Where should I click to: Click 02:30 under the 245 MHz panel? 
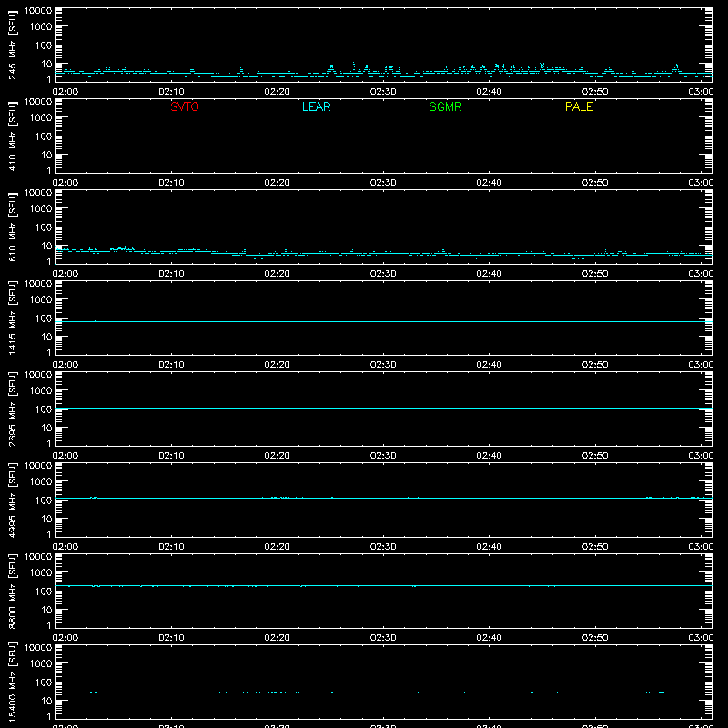tap(383, 92)
